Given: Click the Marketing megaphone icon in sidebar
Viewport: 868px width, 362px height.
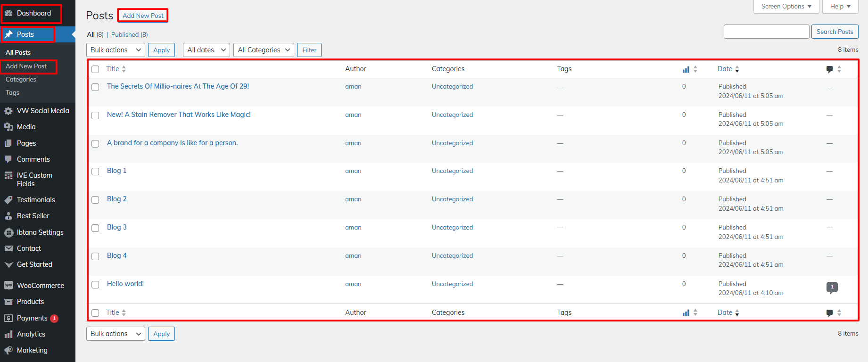Looking at the screenshot, I should [x=8, y=350].
